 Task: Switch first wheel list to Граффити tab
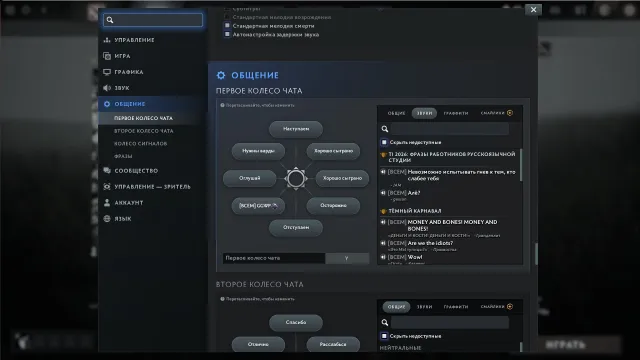point(456,113)
